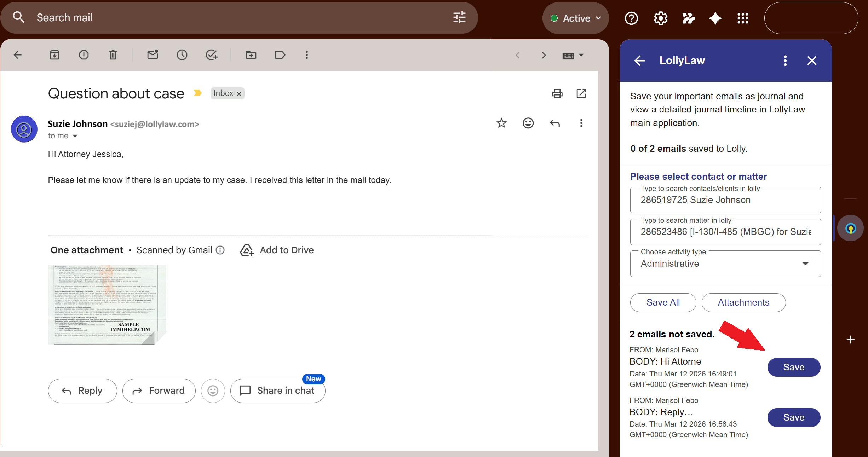Expand recipient details next to 'to me'

[x=75, y=136]
